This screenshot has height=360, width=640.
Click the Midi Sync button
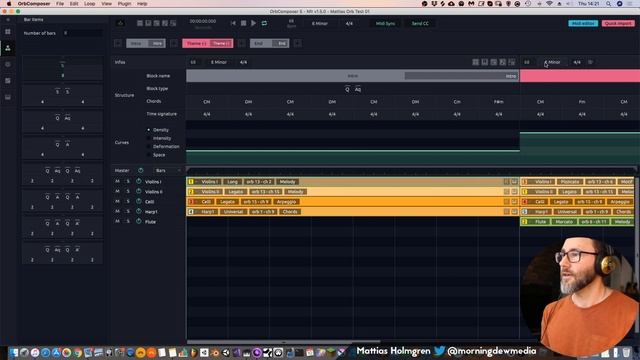(x=385, y=23)
